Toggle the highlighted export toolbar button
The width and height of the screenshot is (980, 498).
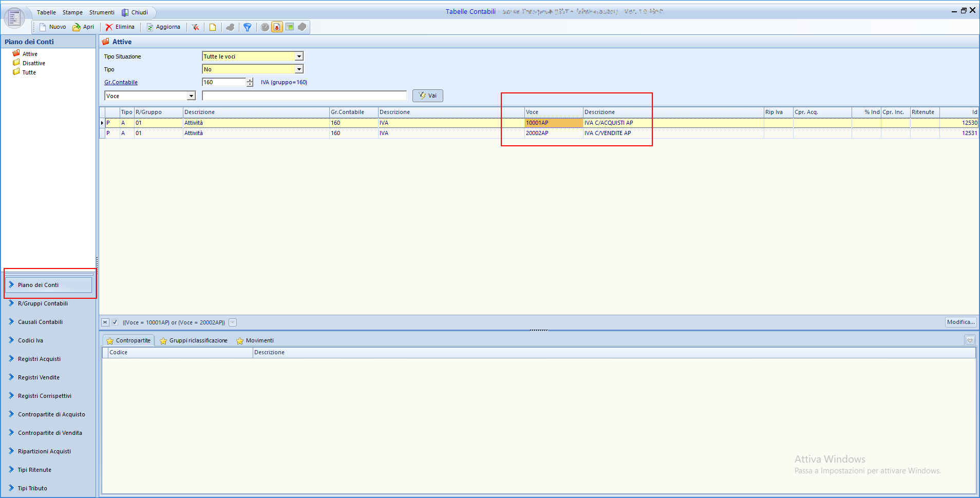[277, 27]
